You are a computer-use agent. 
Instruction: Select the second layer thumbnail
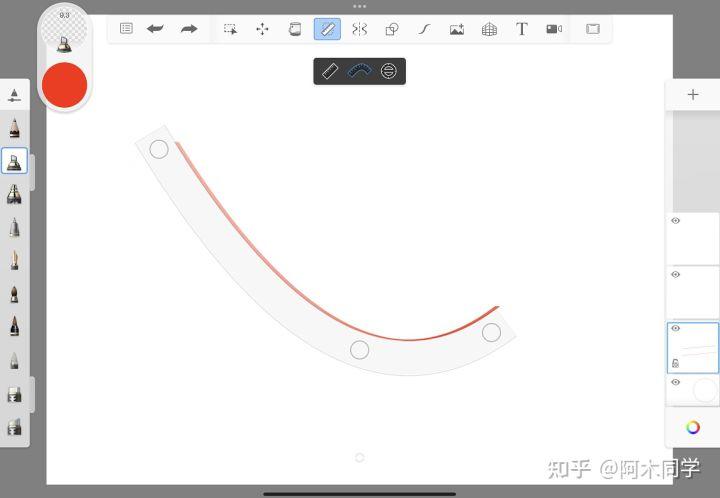point(693,292)
